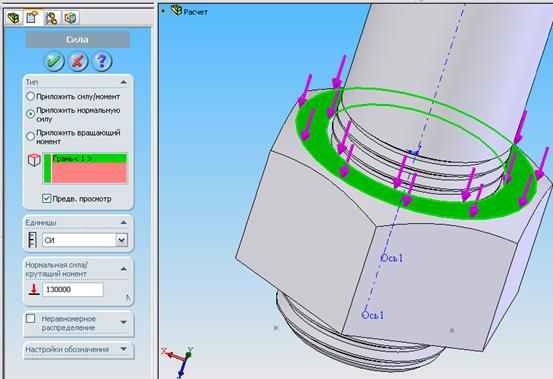Click the face selection cube icon
The image size is (553, 379).
(34, 160)
